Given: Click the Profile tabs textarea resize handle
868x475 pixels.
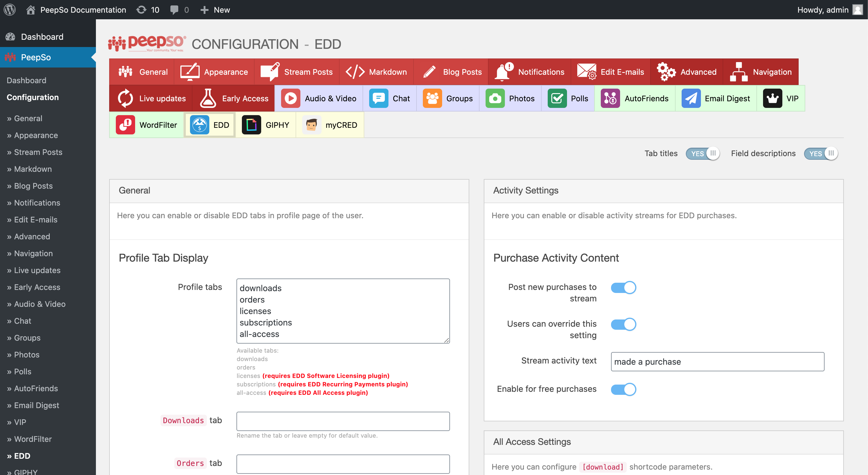Looking at the screenshot, I should tap(446, 340).
